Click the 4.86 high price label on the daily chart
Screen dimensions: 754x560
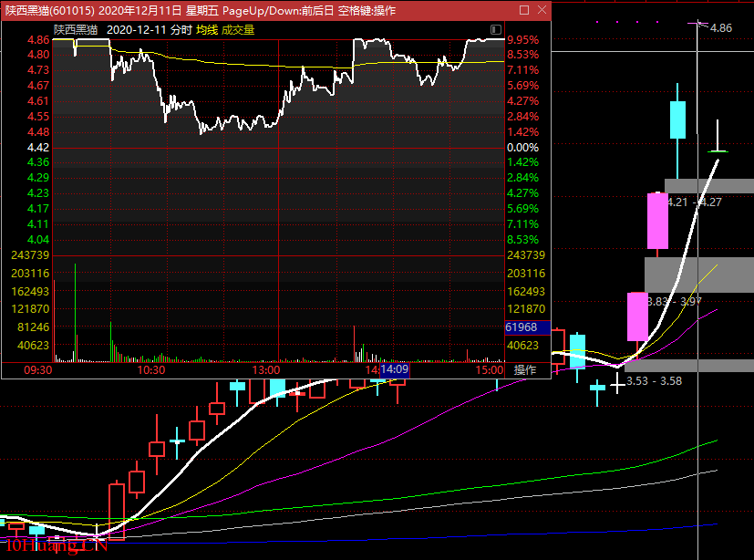tap(720, 28)
